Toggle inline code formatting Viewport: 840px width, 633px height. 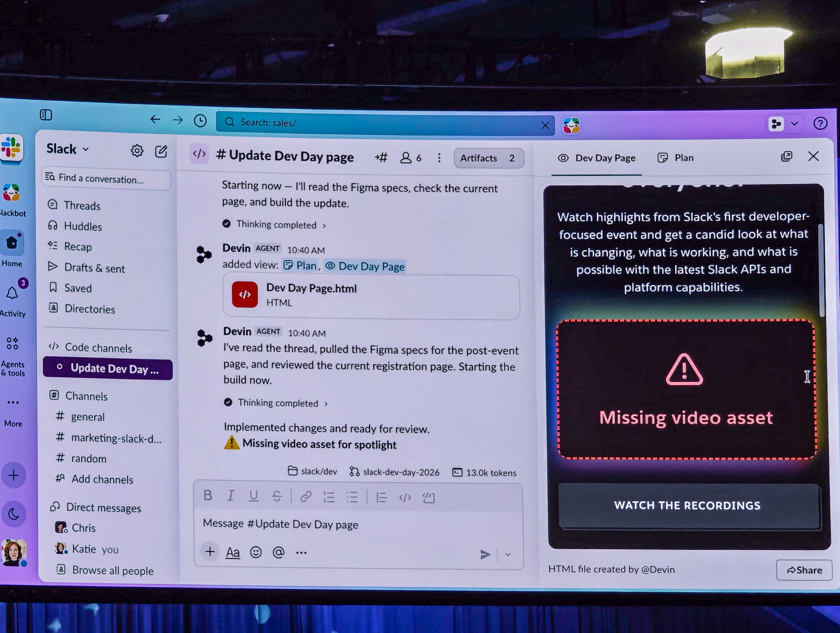coord(405,497)
